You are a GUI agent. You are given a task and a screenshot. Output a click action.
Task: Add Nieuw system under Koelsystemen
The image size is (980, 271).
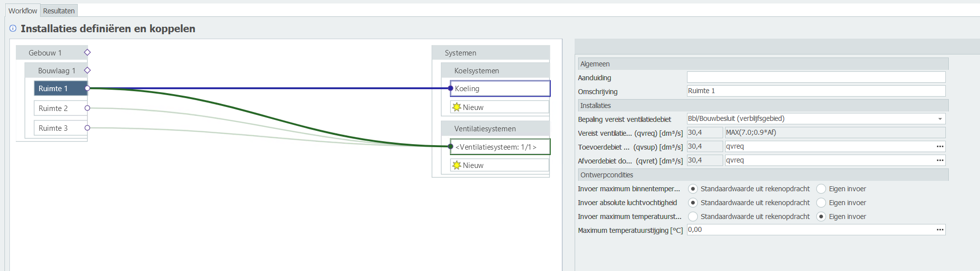[x=500, y=107]
